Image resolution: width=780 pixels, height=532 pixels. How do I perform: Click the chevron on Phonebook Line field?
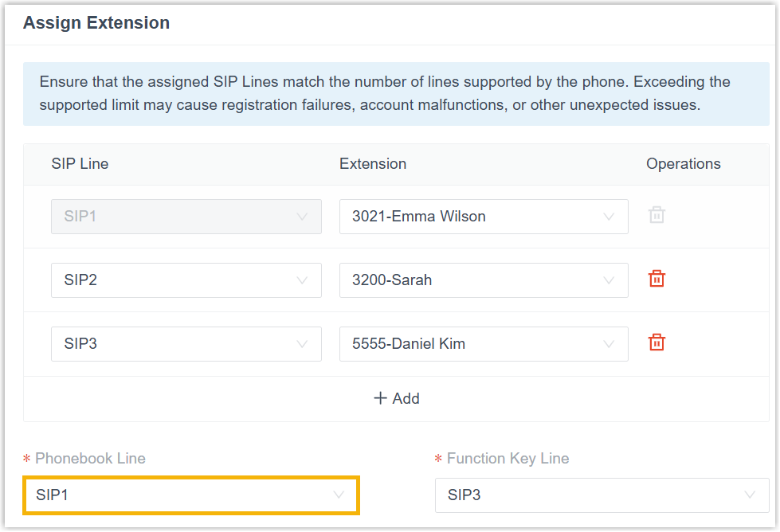pyautogui.click(x=339, y=495)
